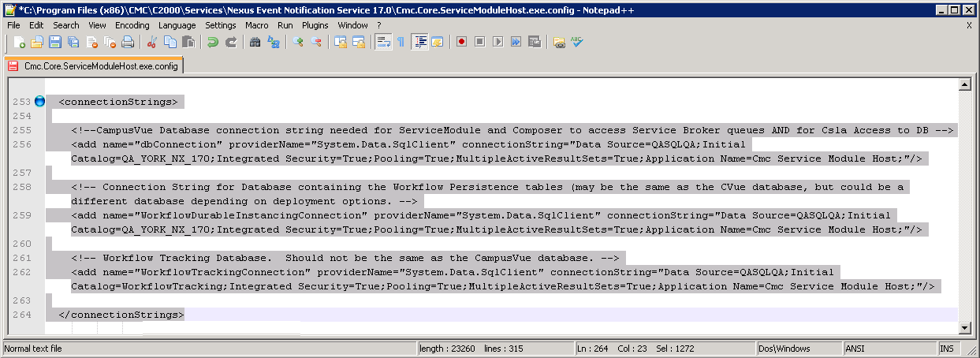Toggle the indent guide toolbar button
Image resolution: width=980 pixels, height=358 pixels.
[419, 42]
